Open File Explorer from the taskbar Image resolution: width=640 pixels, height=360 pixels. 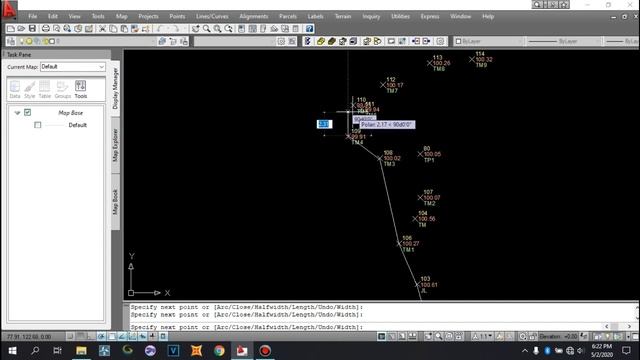tap(81, 351)
